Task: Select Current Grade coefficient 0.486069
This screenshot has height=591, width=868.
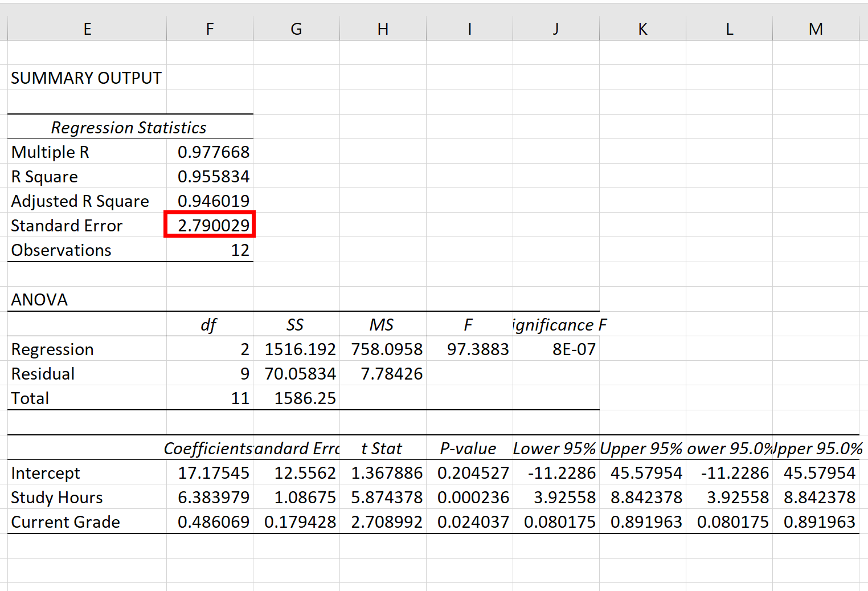Action: click(210, 521)
